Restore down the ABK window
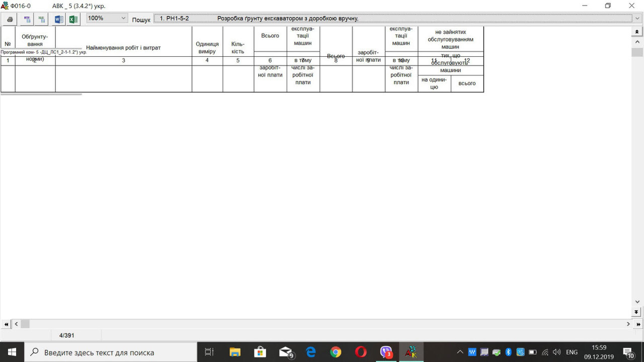 (608, 6)
